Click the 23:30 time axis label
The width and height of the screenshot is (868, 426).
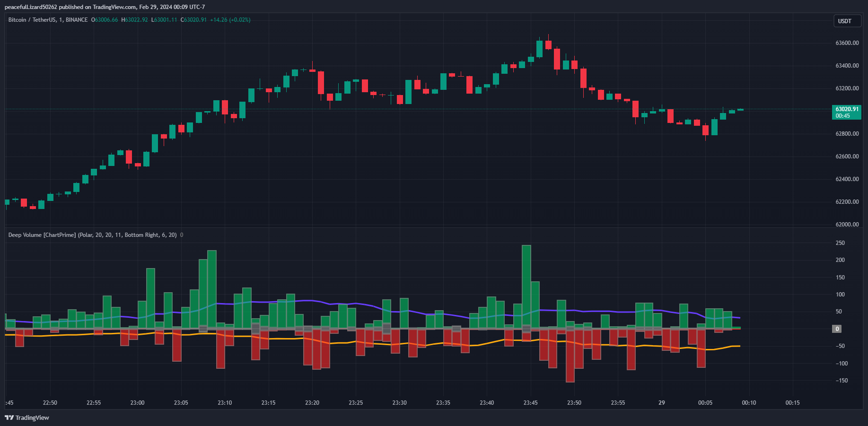399,403
